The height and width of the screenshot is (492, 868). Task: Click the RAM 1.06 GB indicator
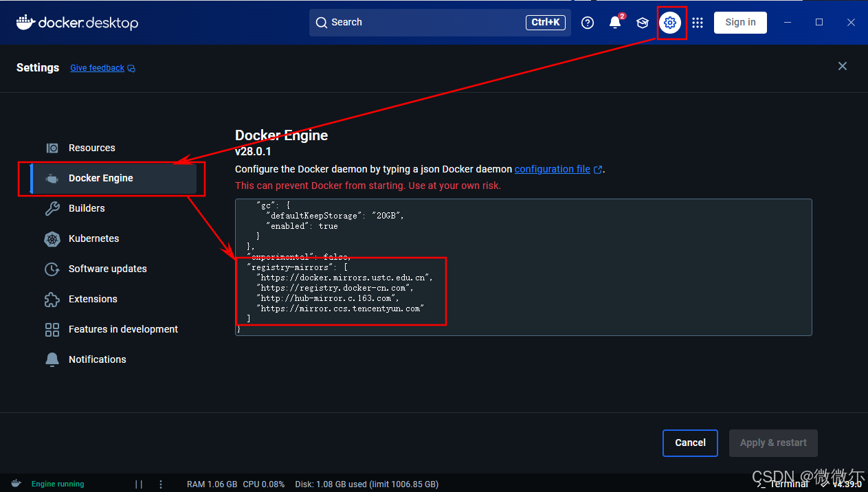pos(212,484)
